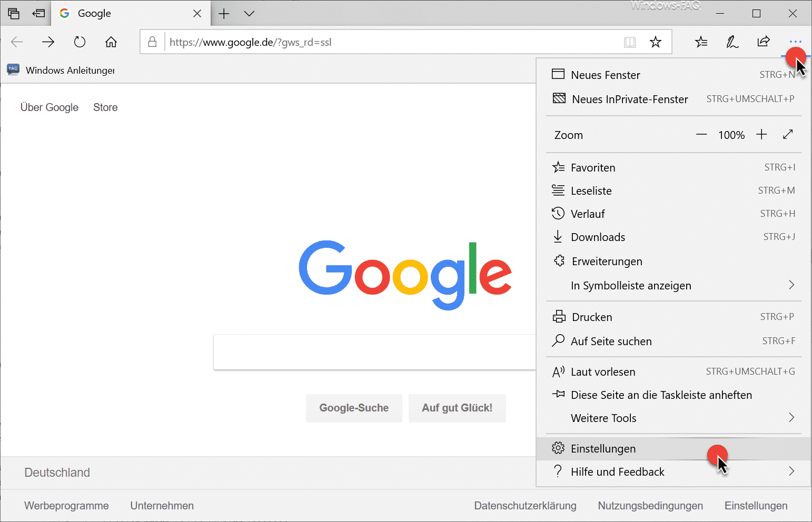Click Auf gut Glück! button
The width and height of the screenshot is (812, 522).
click(x=457, y=408)
